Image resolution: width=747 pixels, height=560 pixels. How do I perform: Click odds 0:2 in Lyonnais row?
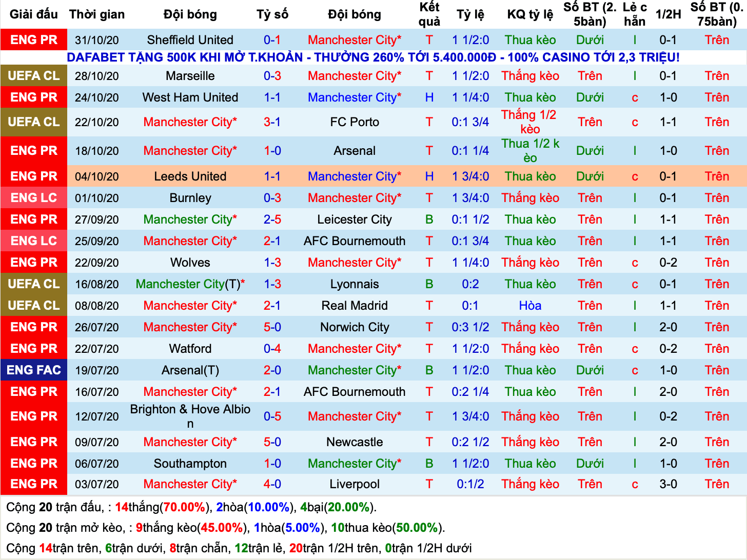[x=470, y=284]
